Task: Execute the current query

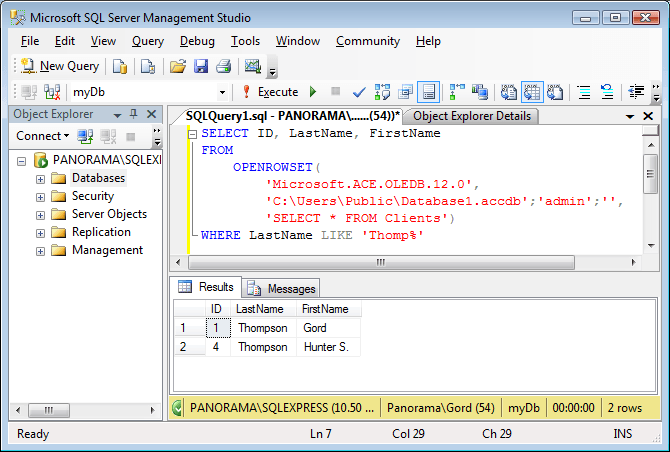Action: pos(270,92)
